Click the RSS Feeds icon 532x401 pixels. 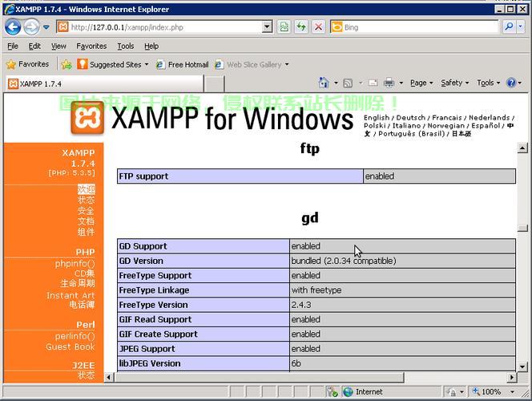click(x=348, y=83)
